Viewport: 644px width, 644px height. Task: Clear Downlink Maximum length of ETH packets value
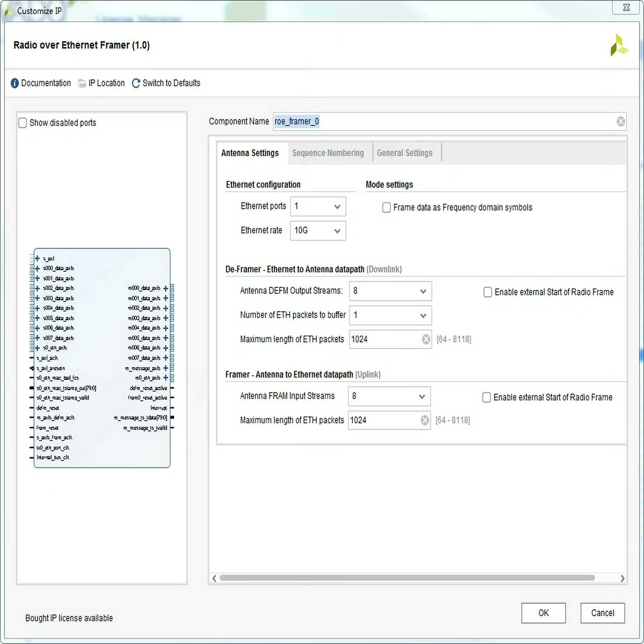click(426, 339)
